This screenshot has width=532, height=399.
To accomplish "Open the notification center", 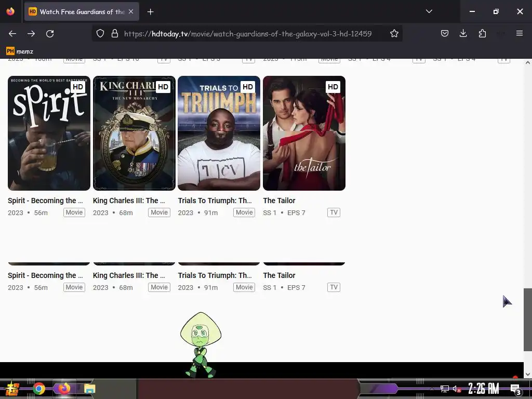I will pyautogui.click(x=516, y=389).
